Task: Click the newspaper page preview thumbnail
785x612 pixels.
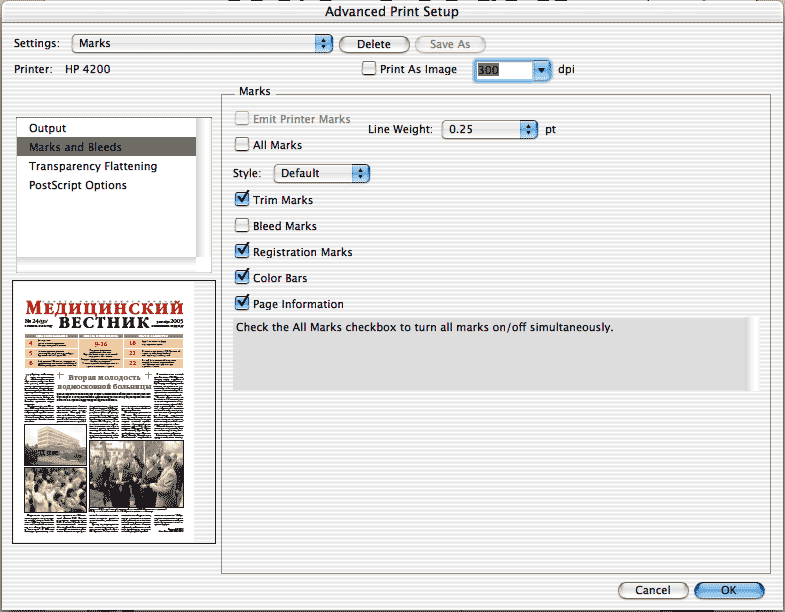Action: 114,412
